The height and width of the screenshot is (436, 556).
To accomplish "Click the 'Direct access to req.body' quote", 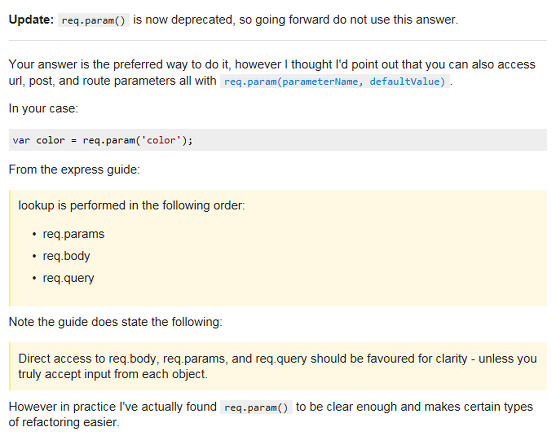I will pyautogui.click(x=278, y=366).
